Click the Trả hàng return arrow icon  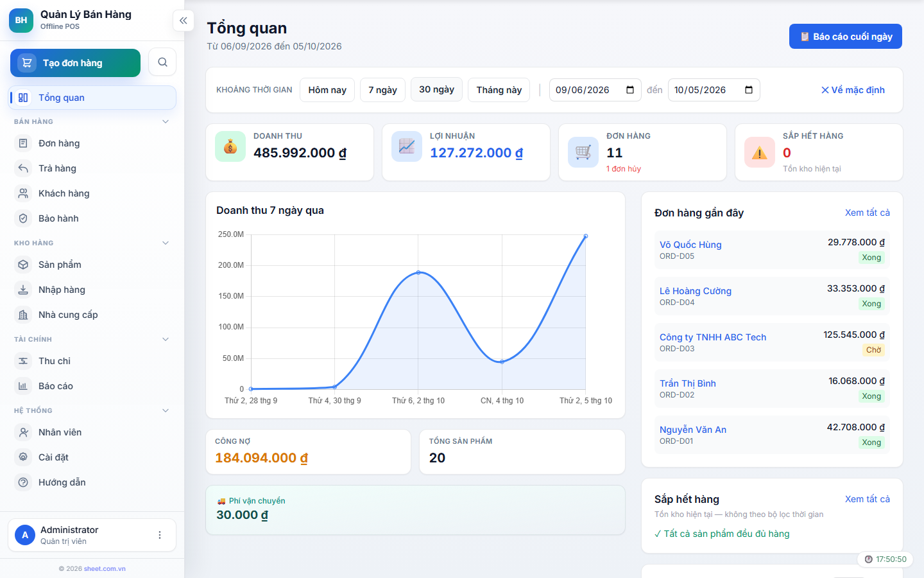[23, 168]
